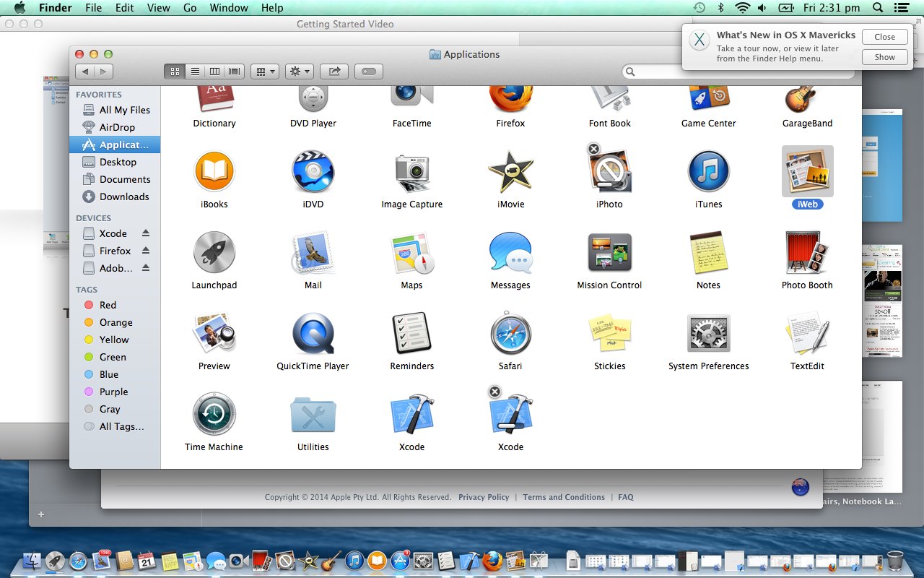The width and height of the screenshot is (924, 578).
Task: Open the Help menu
Action: (272, 8)
